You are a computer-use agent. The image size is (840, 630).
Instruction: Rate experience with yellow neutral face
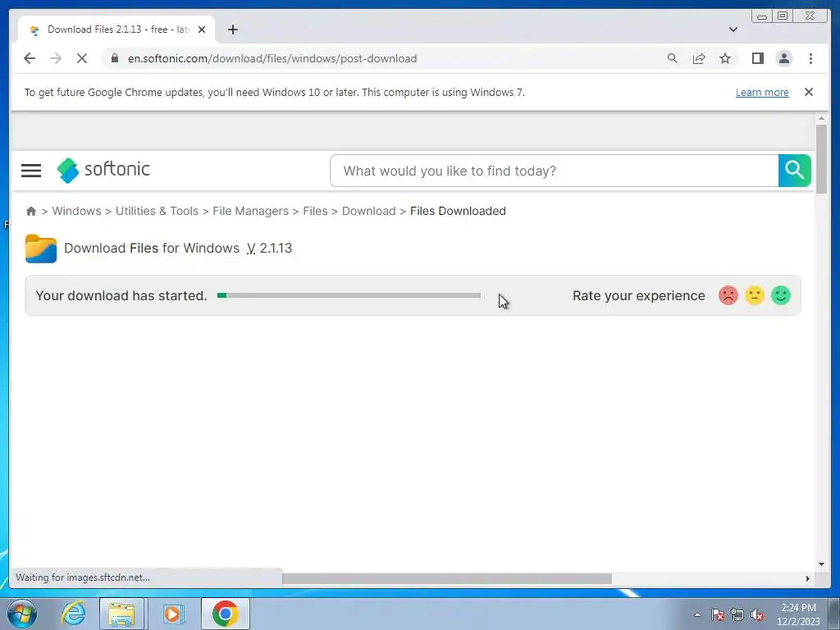coord(755,295)
